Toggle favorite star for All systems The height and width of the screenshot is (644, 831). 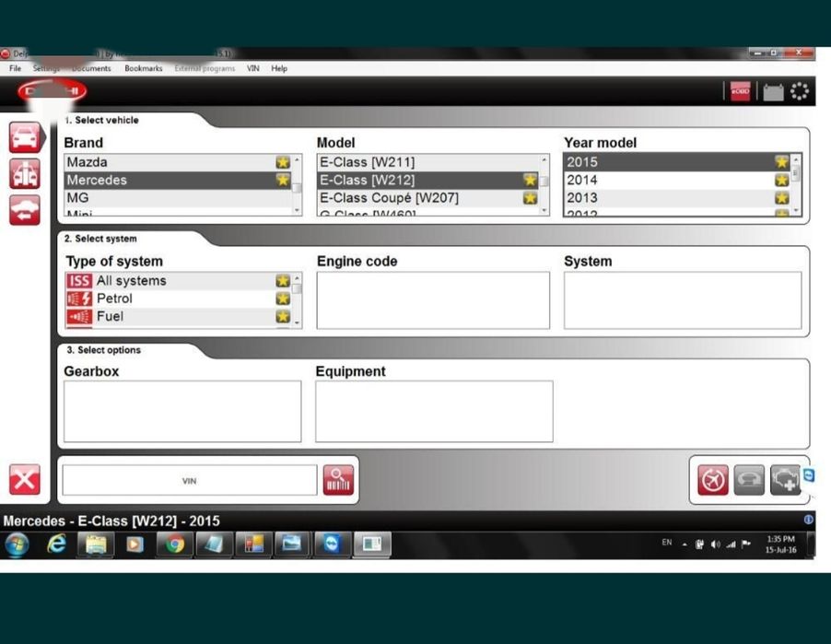click(x=283, y=281)
